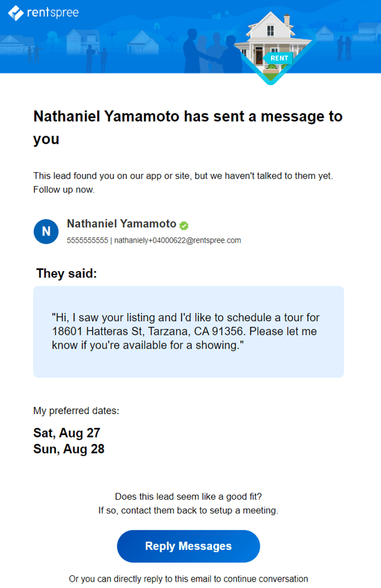
Task: Click the RentSpree logo icon
Action: [15, 13]
